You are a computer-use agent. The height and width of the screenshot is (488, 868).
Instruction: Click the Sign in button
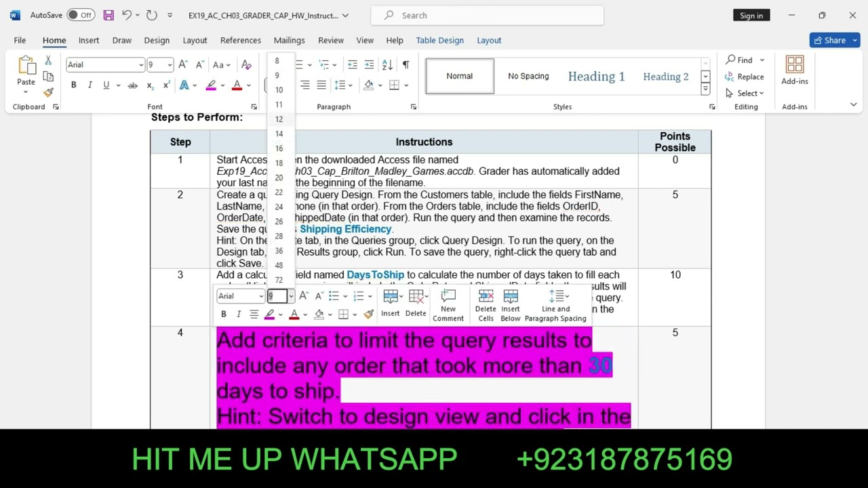click(x=751, y=15)
